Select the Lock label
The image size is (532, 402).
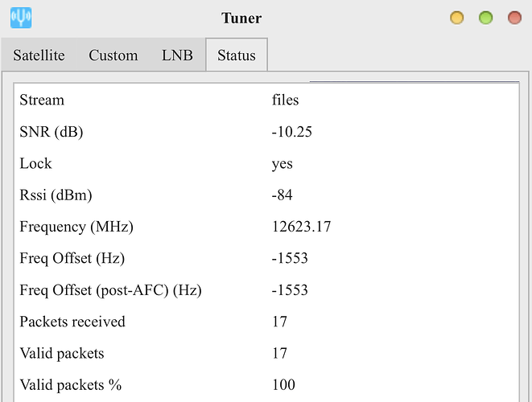pos(35,163)
